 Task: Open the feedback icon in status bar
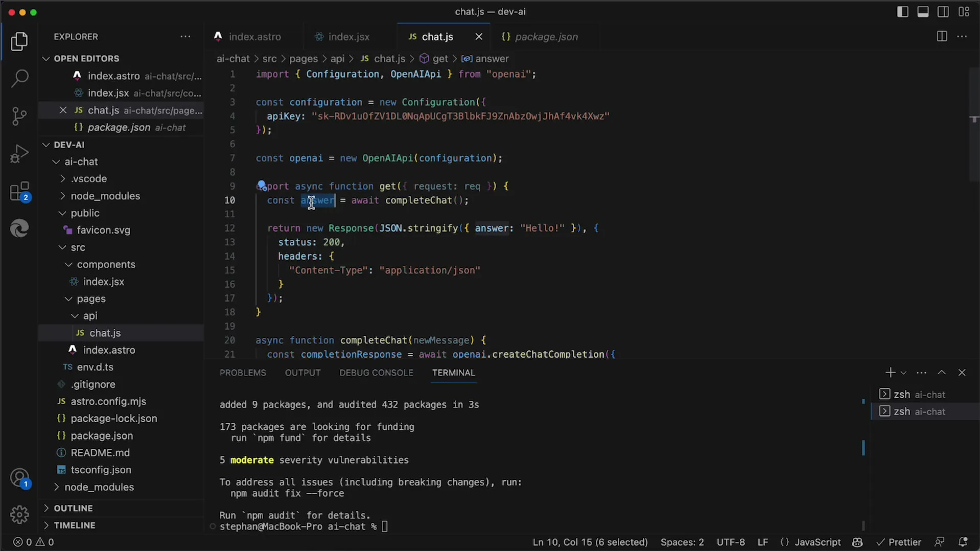939,542
